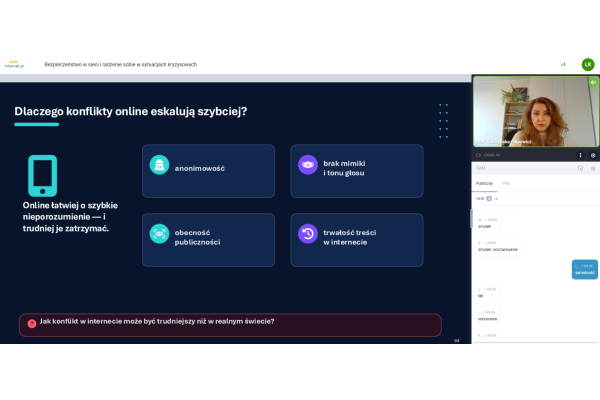The width and height of the screenshot is (600, 400).
Task: Click the anonimowość mask icon
Action: pos(158,168)
